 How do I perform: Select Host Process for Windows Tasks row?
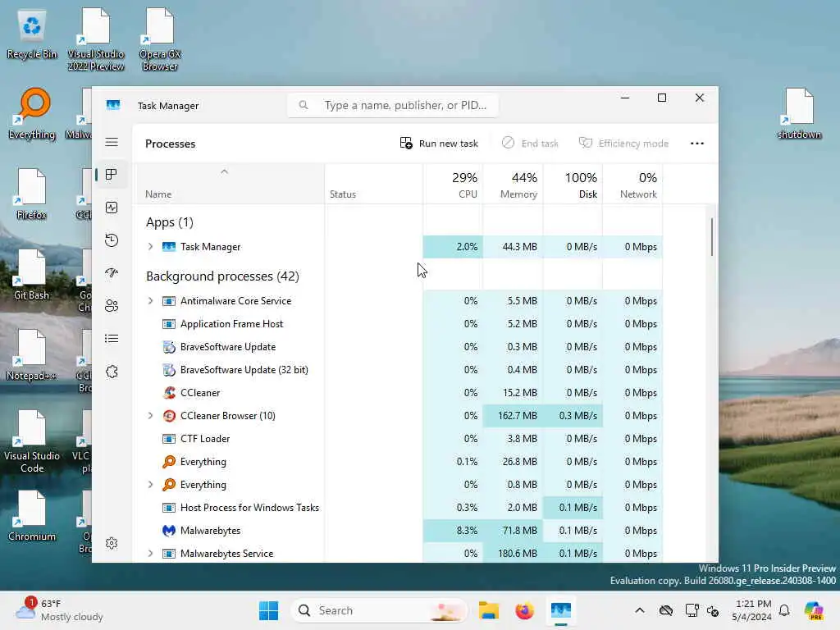coord(398,507)
